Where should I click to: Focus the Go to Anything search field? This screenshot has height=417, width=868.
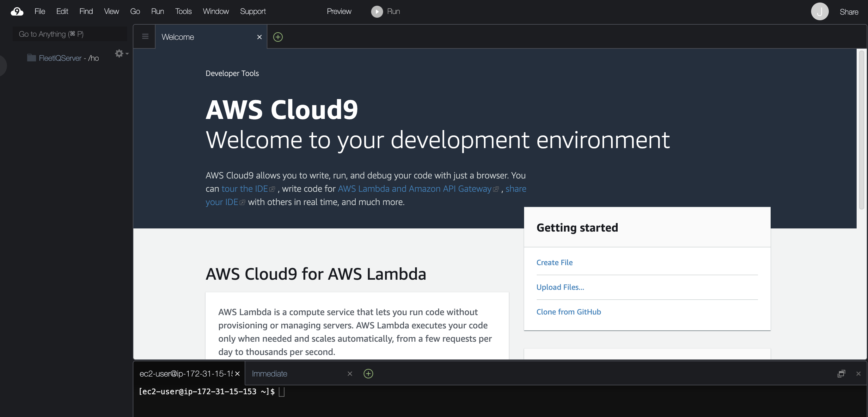click(x=70, y=34)
